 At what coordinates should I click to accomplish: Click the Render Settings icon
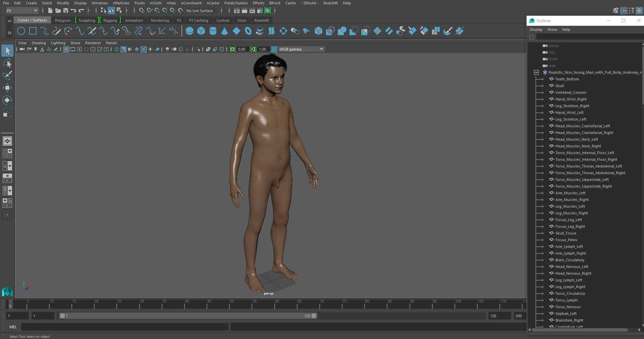260,11
